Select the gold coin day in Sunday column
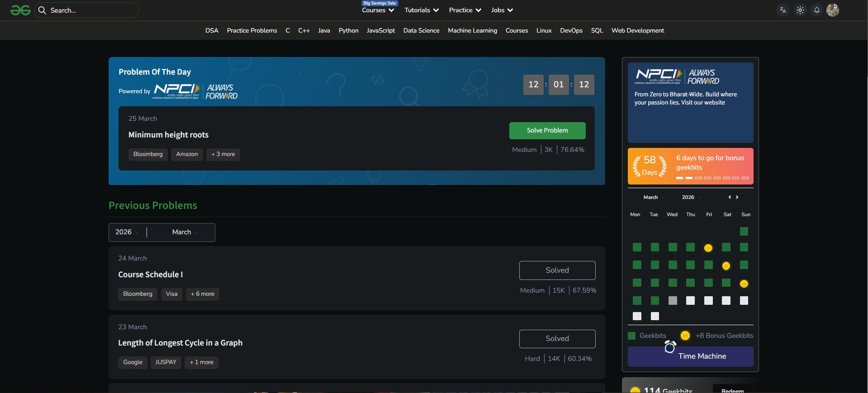This screenshot has height=393, width=868. [x=744, y=284]
